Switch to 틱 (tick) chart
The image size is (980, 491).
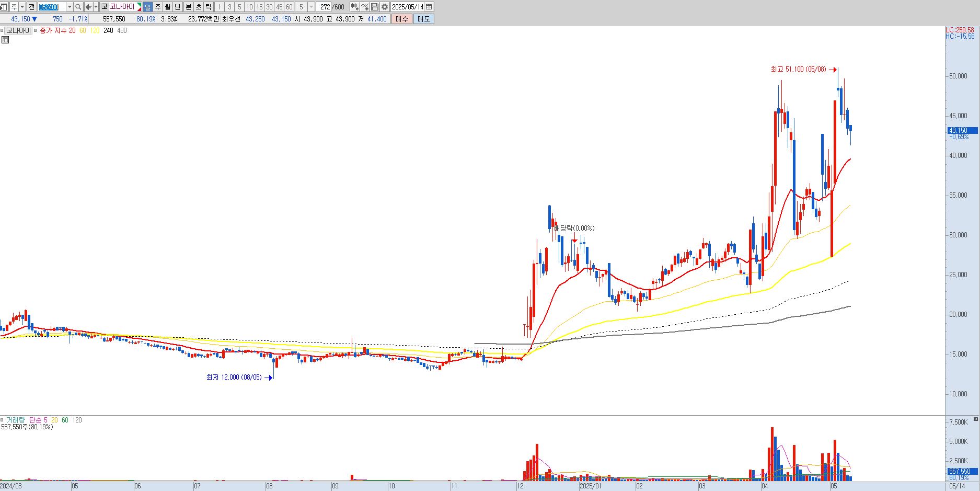[208, 7]
